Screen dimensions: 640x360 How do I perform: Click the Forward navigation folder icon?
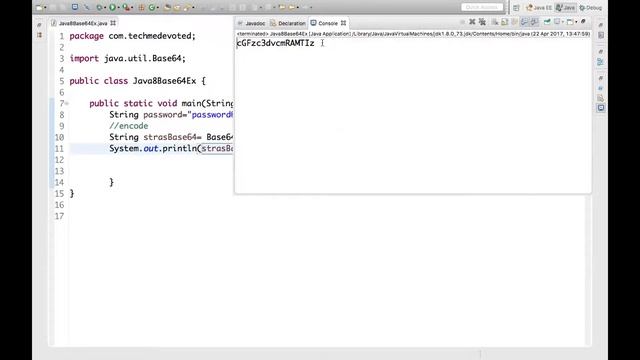pyautogui.click(x=292, y=7)
